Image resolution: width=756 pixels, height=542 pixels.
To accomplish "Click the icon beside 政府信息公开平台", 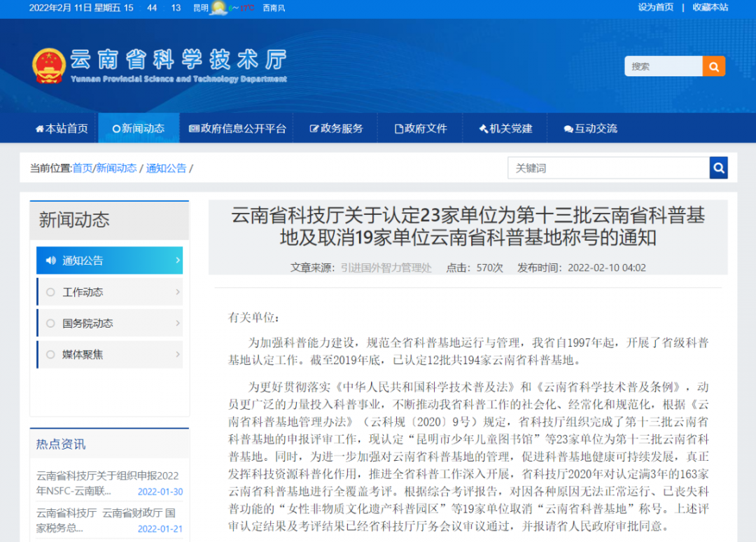I will pos(194,129).
